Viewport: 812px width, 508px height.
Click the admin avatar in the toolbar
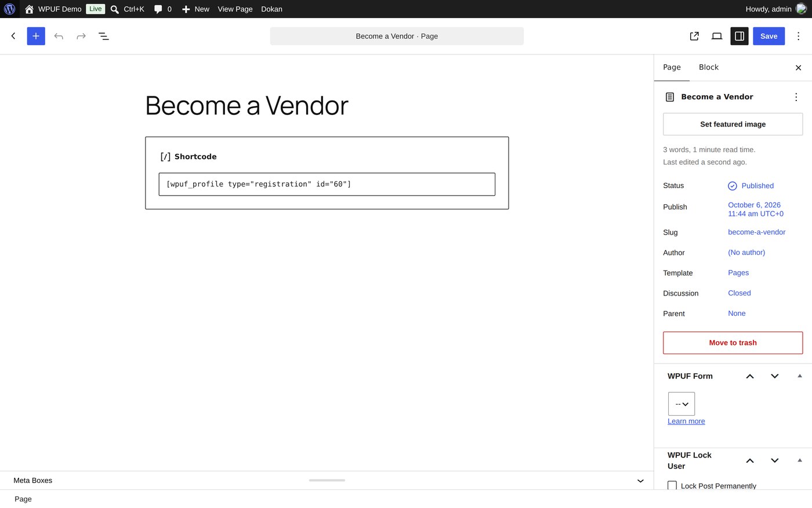click(x=801, y=9)
